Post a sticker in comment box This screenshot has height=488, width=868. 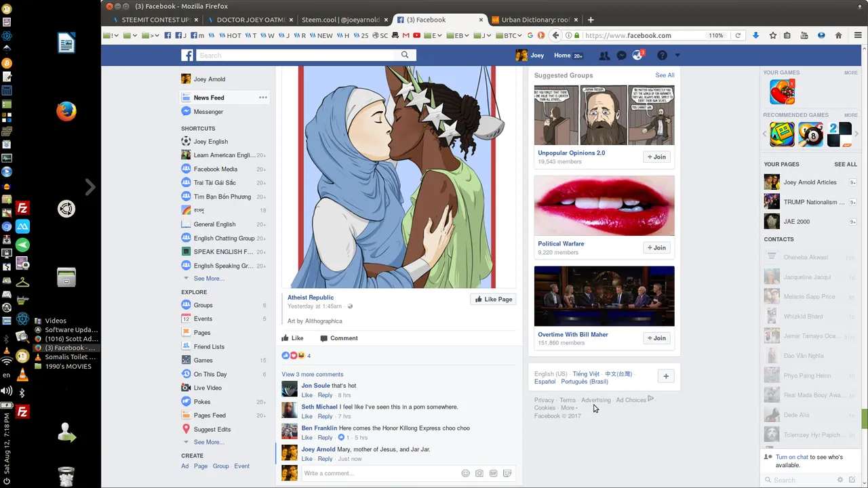[507, 473]
